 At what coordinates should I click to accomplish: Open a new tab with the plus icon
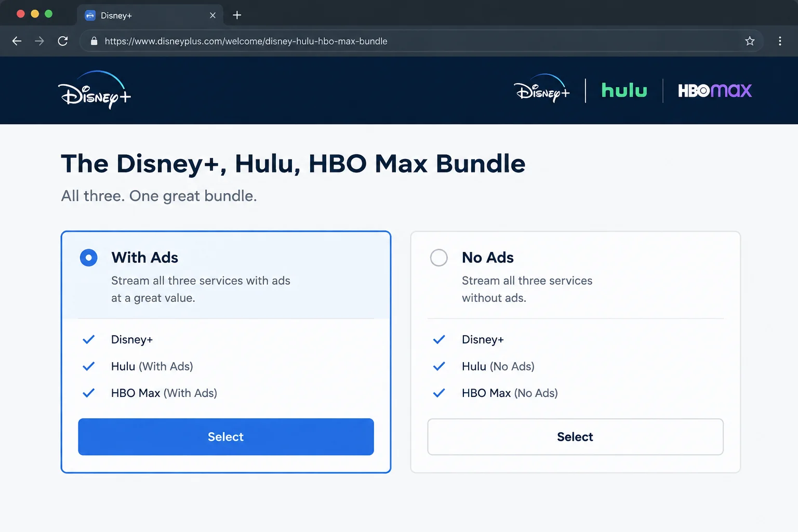point(237,15)
